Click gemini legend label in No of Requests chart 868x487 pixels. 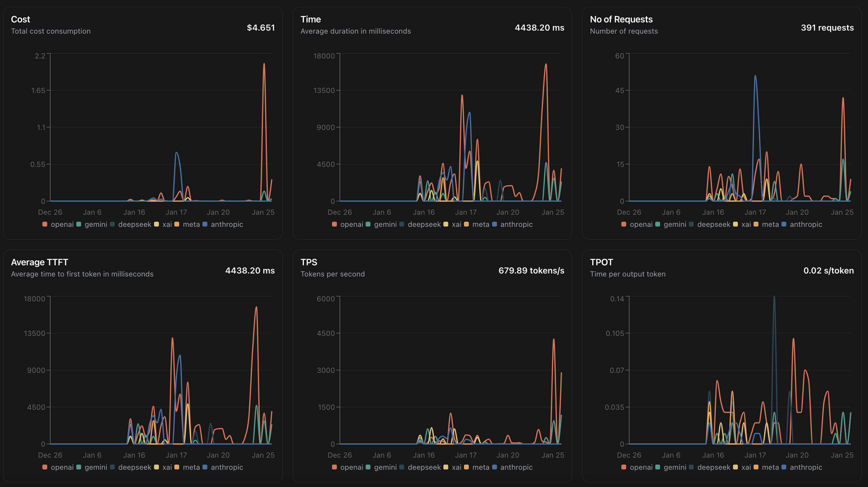(675, 224)
